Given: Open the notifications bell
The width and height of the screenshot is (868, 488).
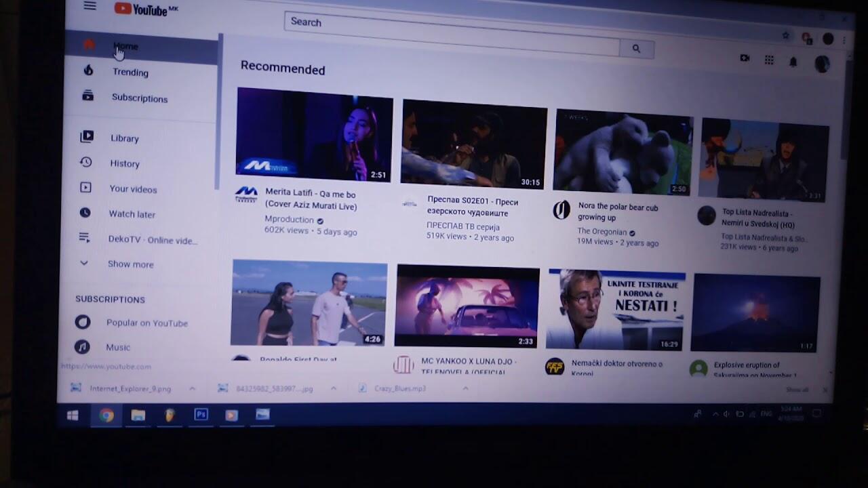Looking at the screenshot, I should (x=793, y=62).
